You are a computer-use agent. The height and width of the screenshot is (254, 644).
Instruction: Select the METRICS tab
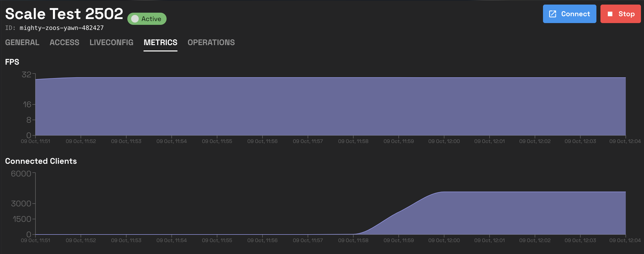(x=160, y=42)
